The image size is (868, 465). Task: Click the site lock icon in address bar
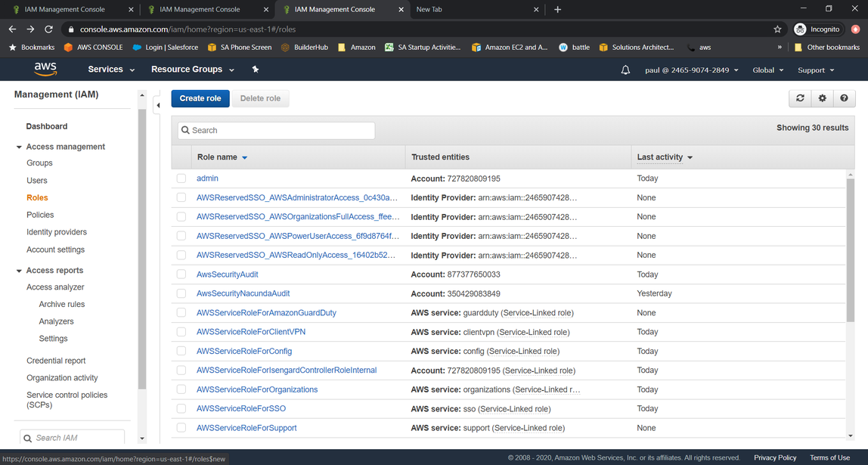(71, 29)
